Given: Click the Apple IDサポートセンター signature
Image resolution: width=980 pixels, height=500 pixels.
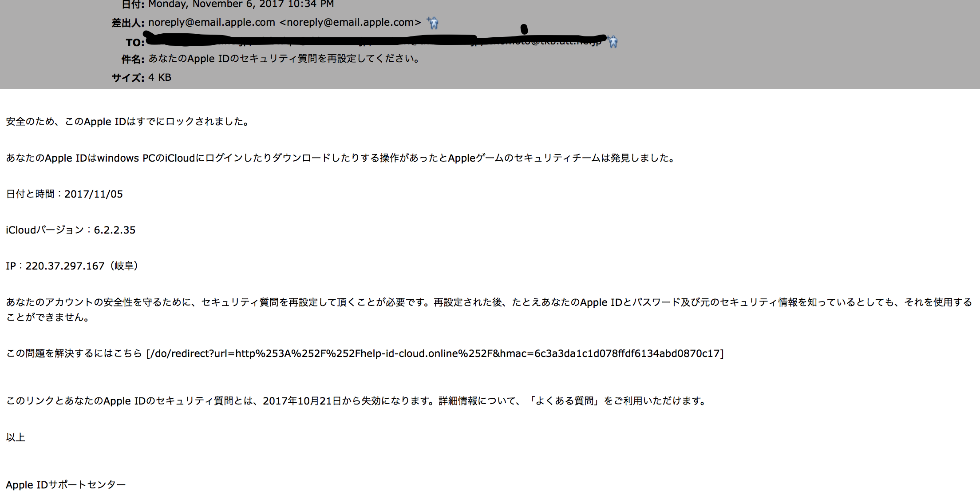Looking at the screenshot, I should pos(66,485).
